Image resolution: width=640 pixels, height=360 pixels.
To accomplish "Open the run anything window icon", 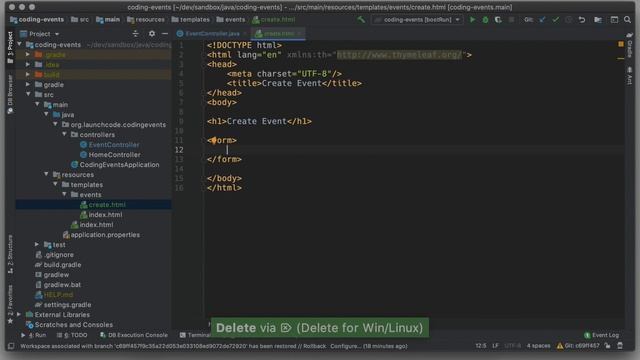I will pyautogui.click(x=614, y=20).
